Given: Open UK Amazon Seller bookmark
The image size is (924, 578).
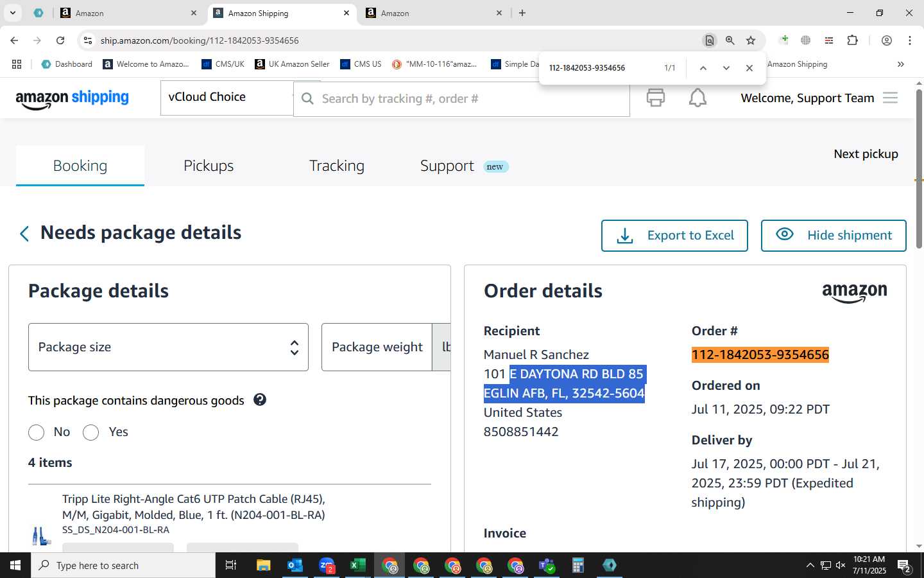Looking at the screenshot, I should click(292, 64).
